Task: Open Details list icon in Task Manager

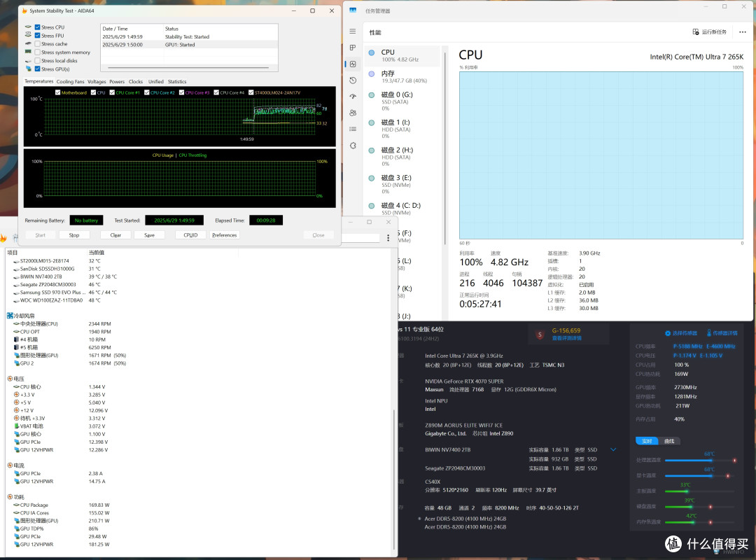Action: (352, 129)
